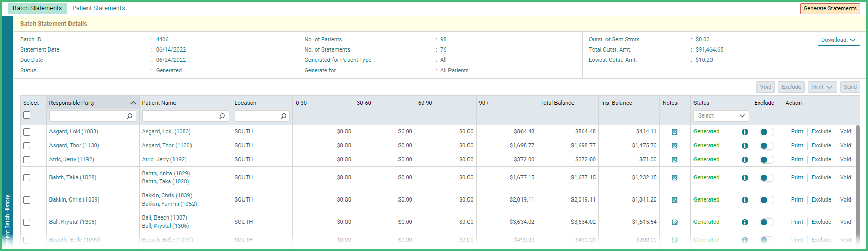Toggle exclude switch for Ball, Krystal

pos(767,222)
